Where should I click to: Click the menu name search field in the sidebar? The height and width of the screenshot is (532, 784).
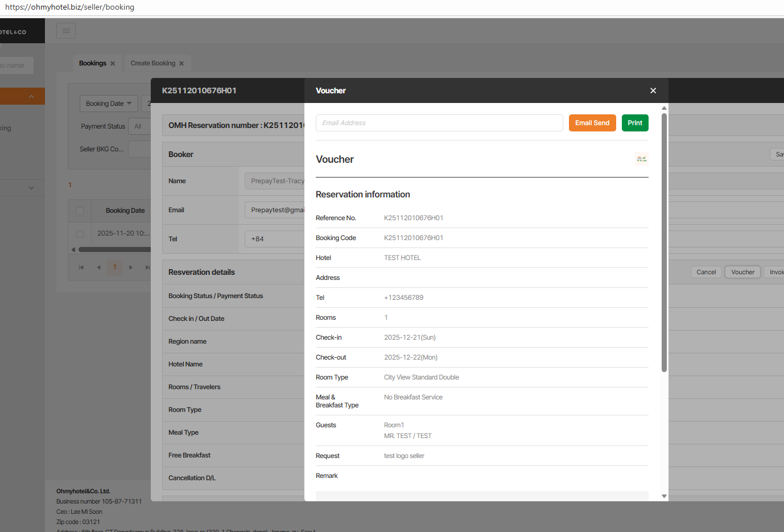coord(16,65)
